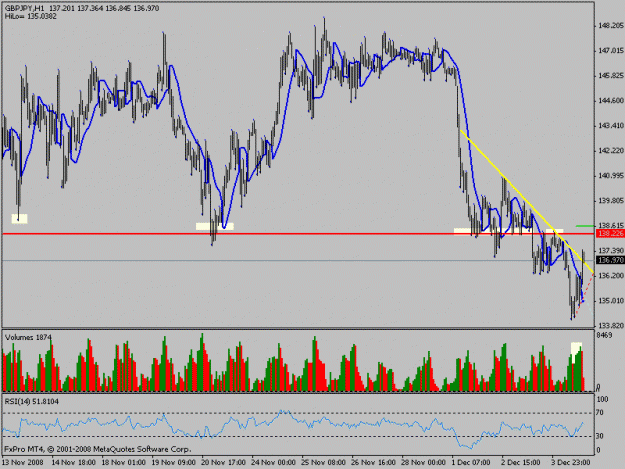Select the yellow descending trendline
Viewport: 625px width, 469px height.
pyautogui.click(x=527, y=202)
